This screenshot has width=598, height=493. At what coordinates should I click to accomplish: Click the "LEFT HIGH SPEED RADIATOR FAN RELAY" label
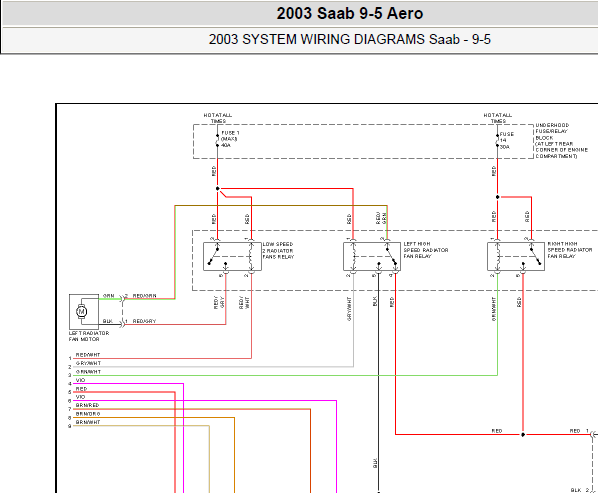(426, 250)
